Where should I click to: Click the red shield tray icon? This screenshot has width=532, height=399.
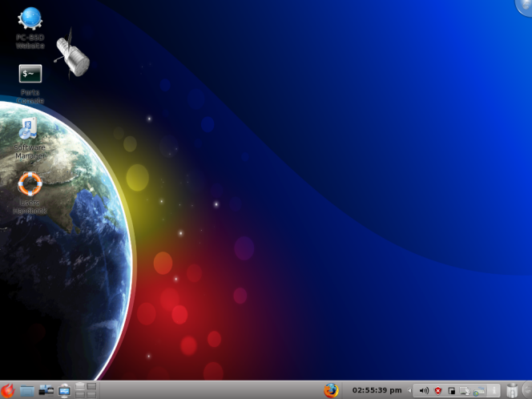point(438,390)
